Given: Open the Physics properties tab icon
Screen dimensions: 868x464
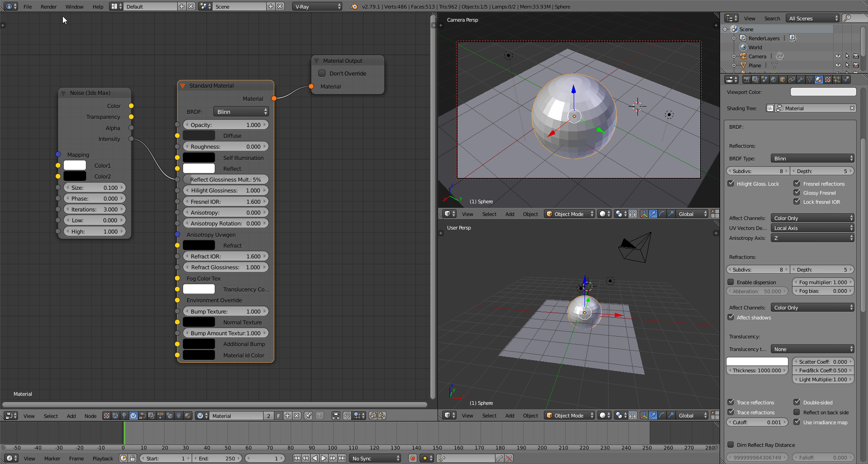Looking at the screenshot, I should pyautogui.click(x=846, y=80).
